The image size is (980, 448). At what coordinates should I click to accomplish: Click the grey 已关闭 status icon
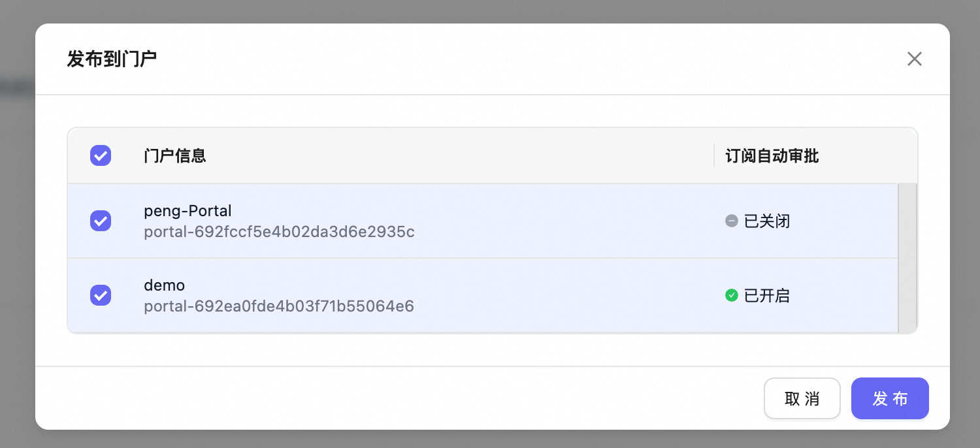pyautogui.click(x=731, y=221)
